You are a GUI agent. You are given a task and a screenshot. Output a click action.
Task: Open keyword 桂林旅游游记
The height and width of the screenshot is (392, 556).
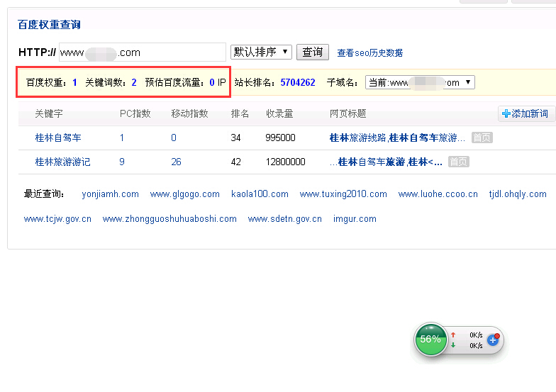point(62,162)
